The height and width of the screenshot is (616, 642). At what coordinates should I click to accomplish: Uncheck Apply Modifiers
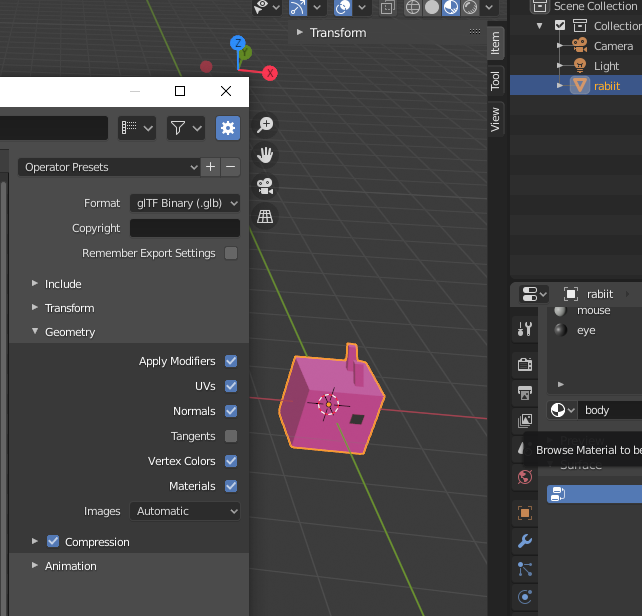(231, 361)
